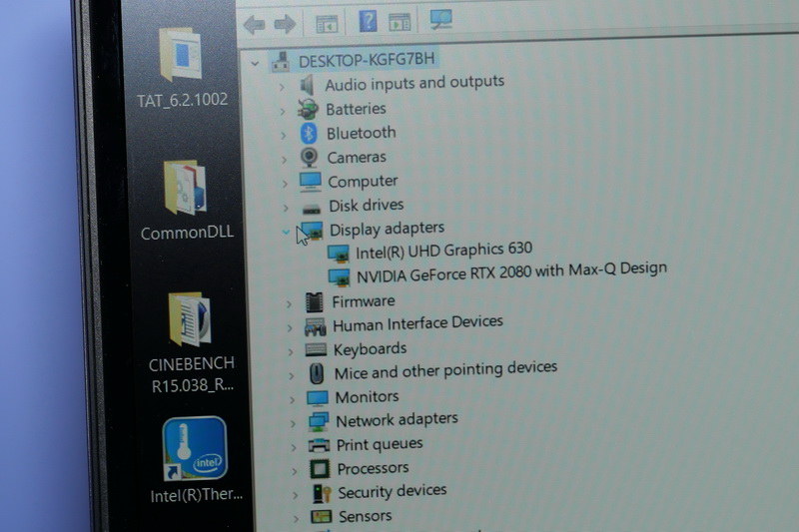Select the Display adapters label
Screen dimensions: 799x532
tap(387, 230)
